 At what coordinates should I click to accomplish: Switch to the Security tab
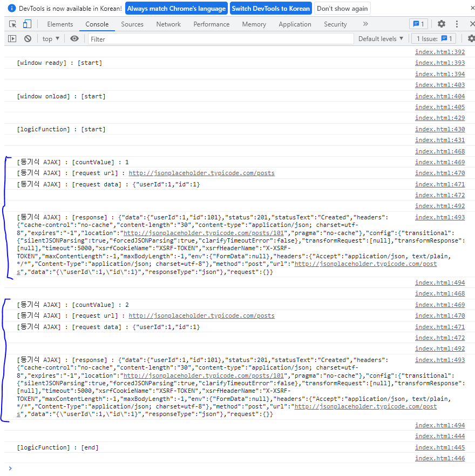(335, 24)
